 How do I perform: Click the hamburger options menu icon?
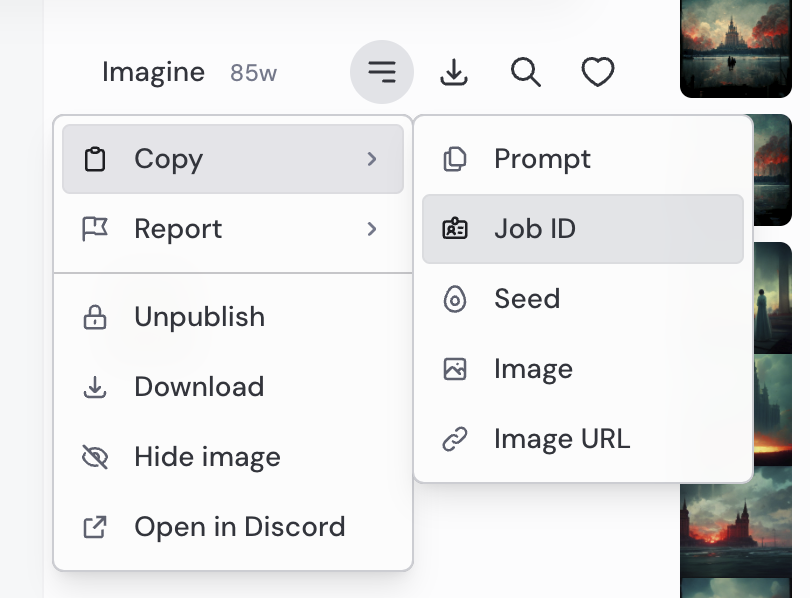[381, 72]
